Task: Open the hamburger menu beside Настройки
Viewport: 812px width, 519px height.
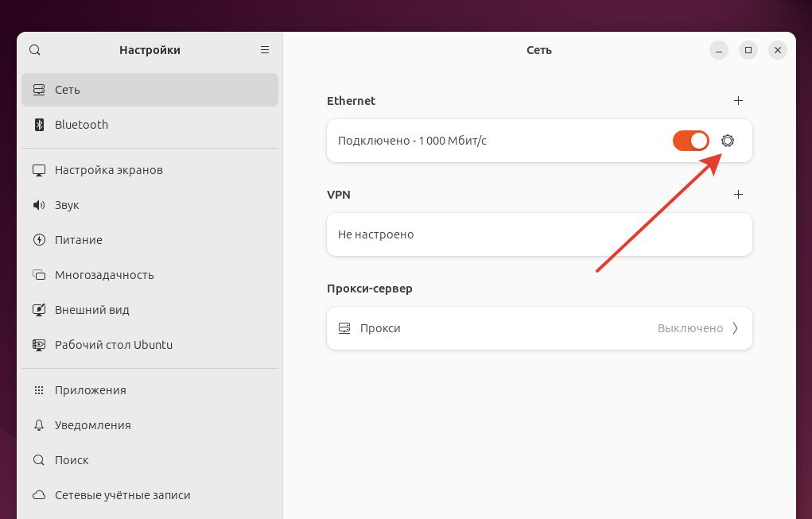Action: coord(265,50)
